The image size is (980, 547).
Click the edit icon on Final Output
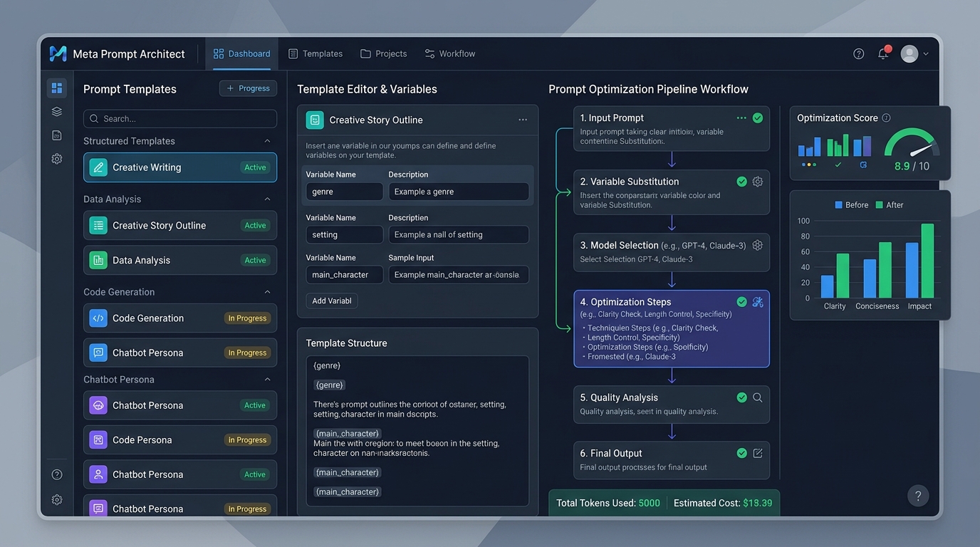758,453
